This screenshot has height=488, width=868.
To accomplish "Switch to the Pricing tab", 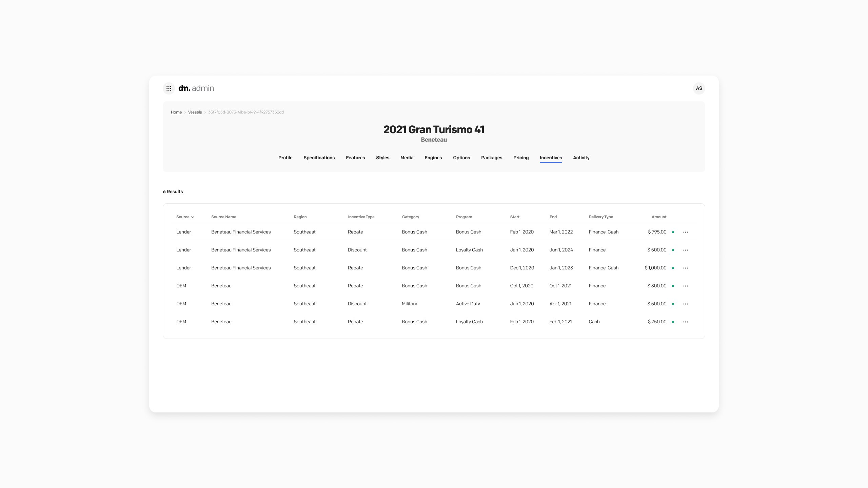I will (521, 158).
